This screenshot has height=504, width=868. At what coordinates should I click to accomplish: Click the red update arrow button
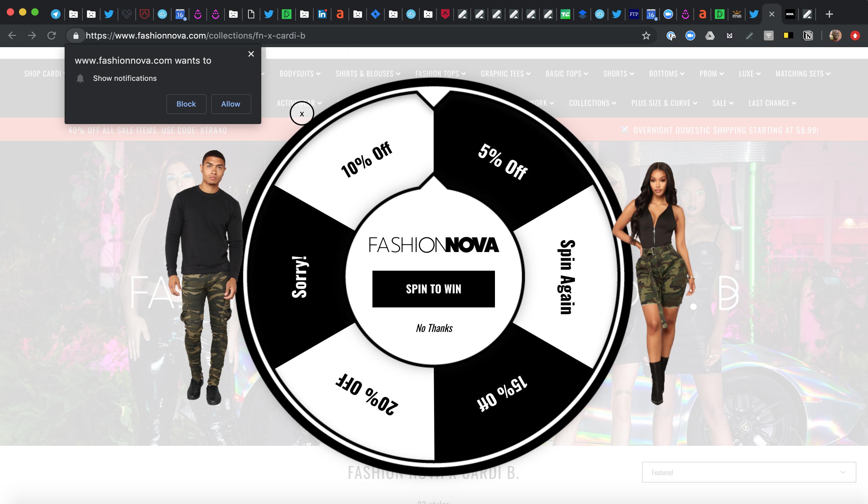(855, 36)
